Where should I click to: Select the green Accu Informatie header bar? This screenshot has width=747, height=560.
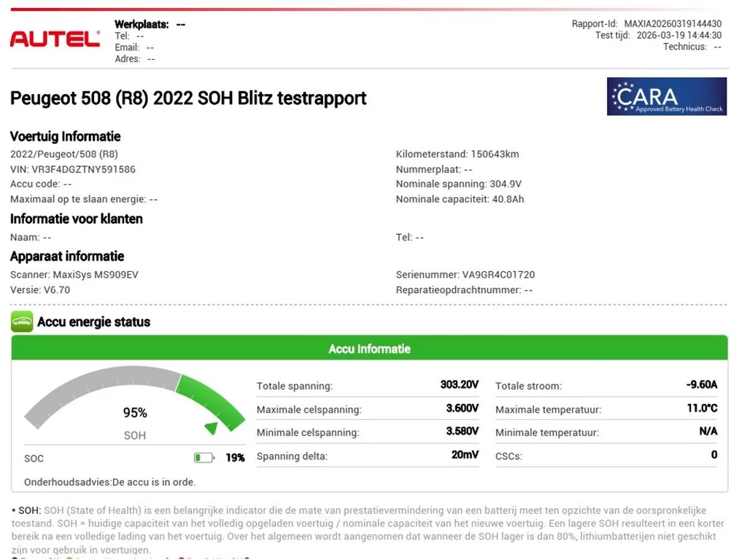click(369, 349)
